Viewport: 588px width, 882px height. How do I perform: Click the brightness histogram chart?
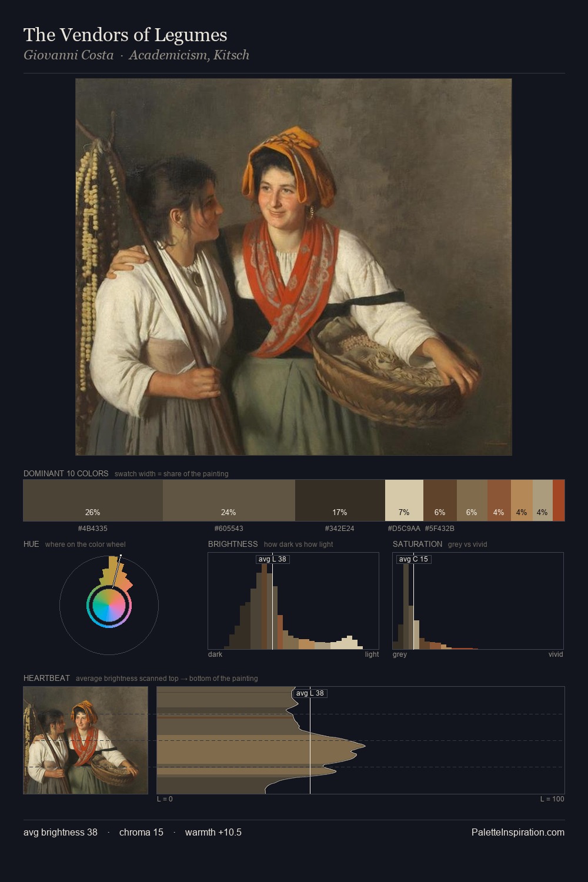click(293, 601)
